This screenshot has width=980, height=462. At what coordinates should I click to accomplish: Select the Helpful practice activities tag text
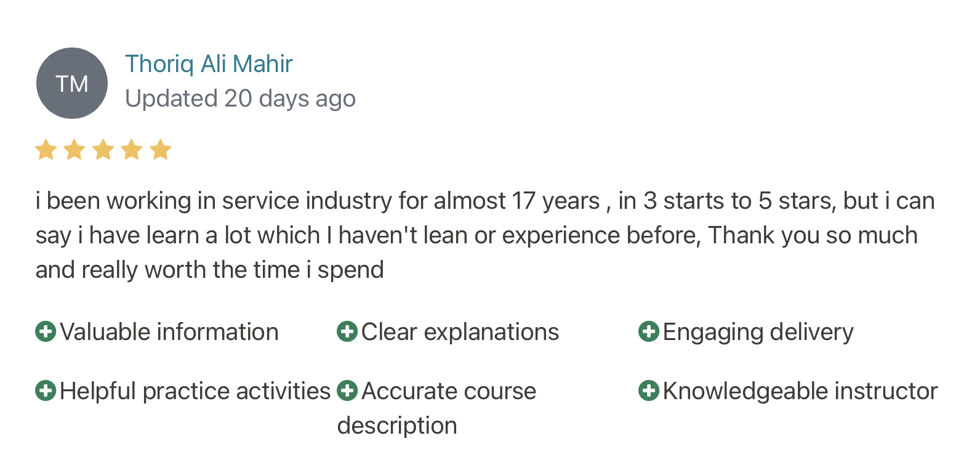(195, 392)
